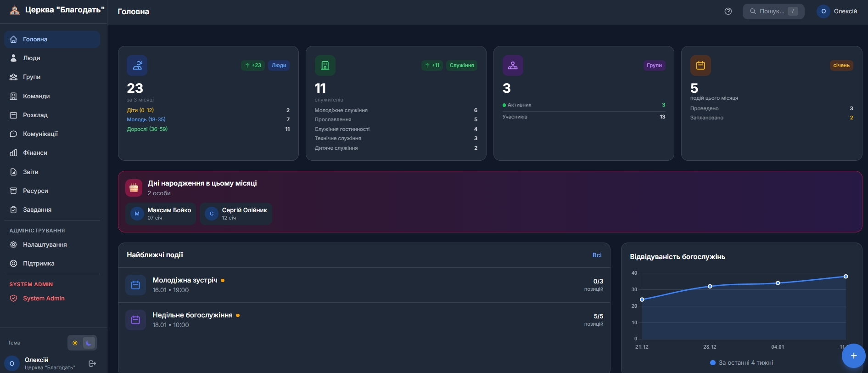Click the 28.12 data point on chart

[710, 286]
